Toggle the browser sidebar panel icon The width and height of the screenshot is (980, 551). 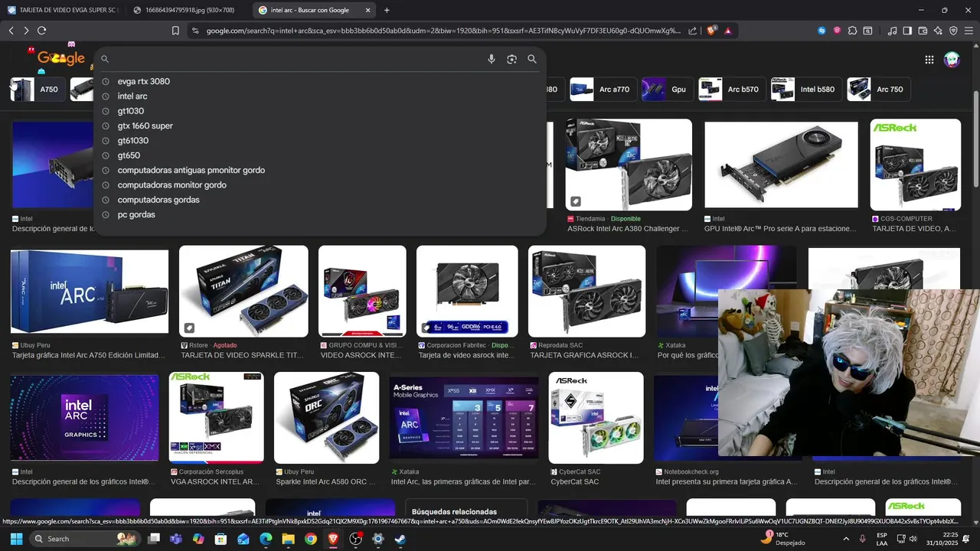click(x=907, y=31)
